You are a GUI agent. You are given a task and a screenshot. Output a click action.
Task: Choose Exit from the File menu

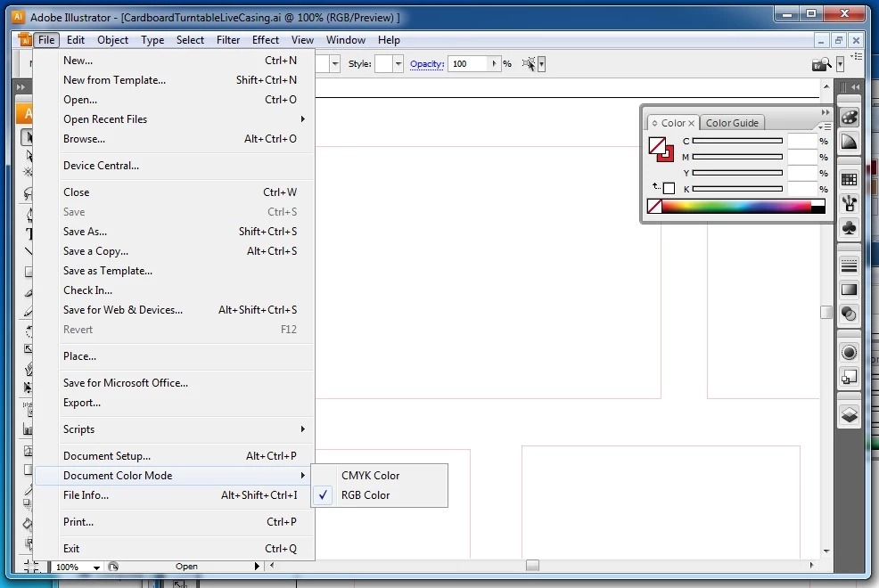(x=174, y=549)
